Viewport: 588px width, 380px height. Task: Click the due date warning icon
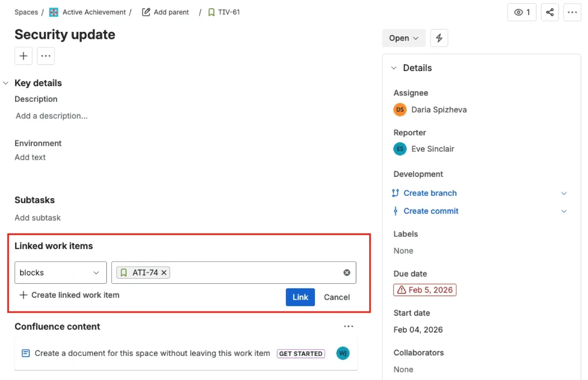point(402,290)
